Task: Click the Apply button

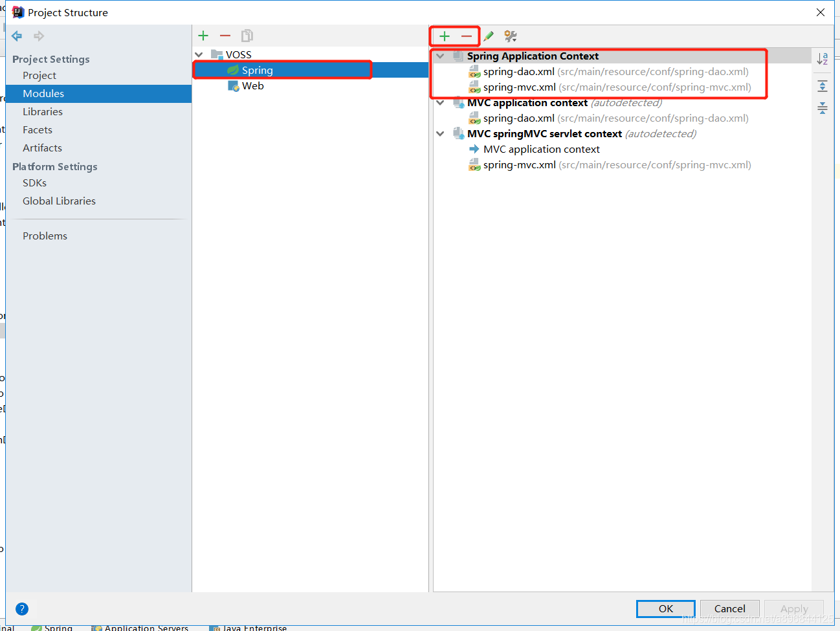Action: (794, 609)
